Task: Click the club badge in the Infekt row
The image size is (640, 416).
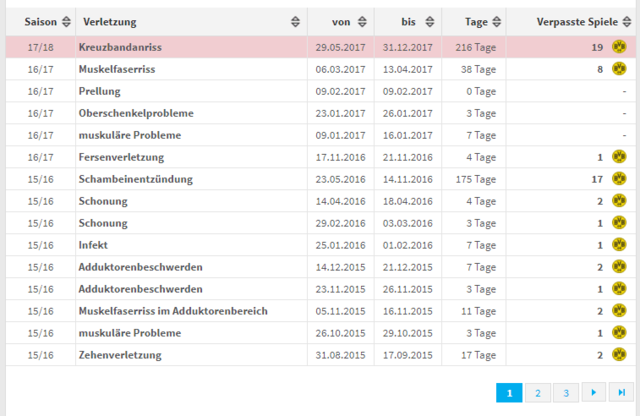Action: [x=619, y=245]
